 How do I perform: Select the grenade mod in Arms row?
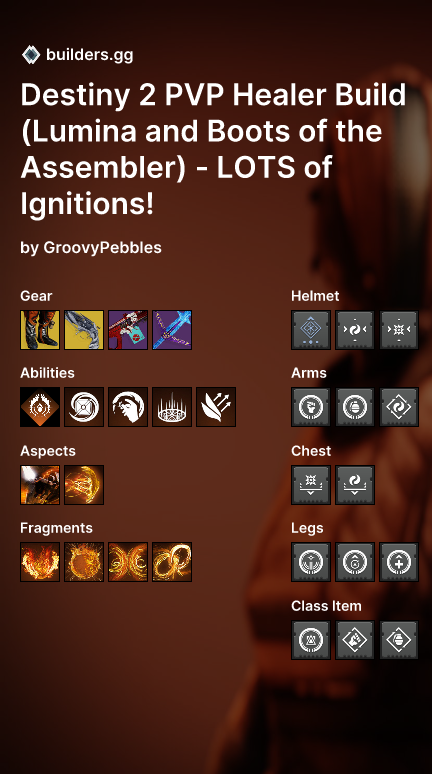pyautogui.click(x=355, y=407)
